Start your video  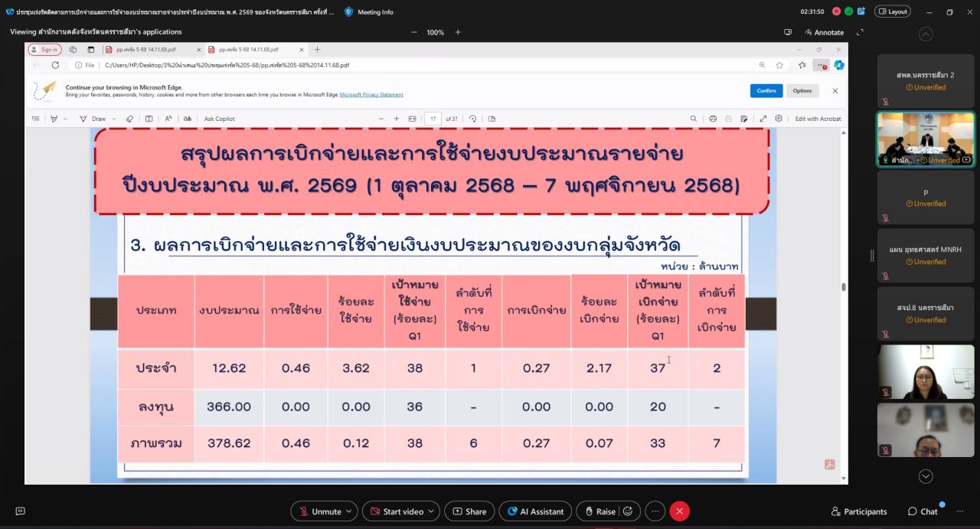point(401,511)
